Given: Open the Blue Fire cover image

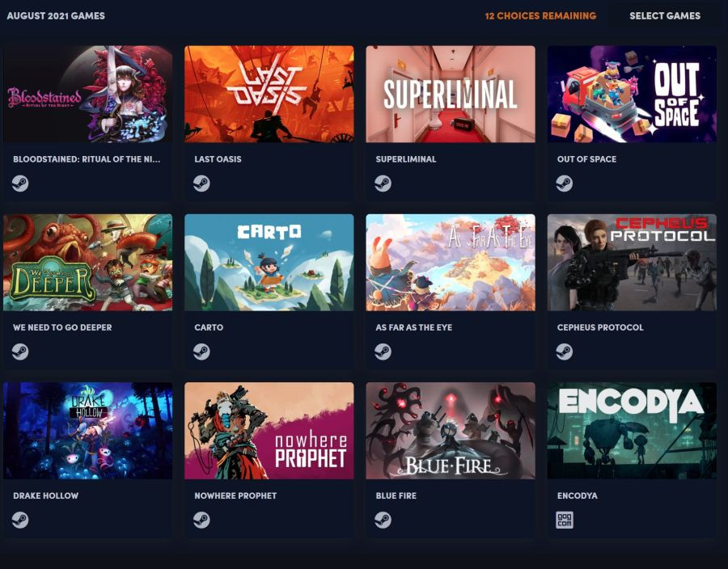Looking at the screenshot, I should pyautogui.click(x=451, y=431).
